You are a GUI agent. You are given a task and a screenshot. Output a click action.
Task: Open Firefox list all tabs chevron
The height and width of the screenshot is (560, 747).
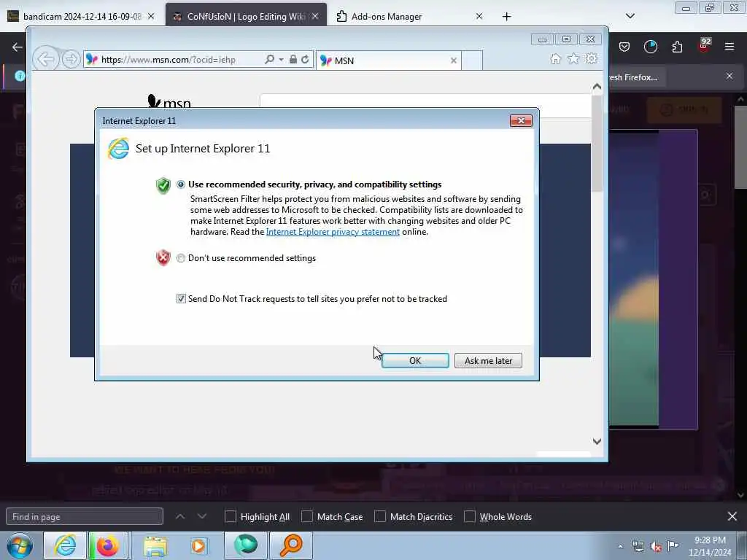[630, 16]
